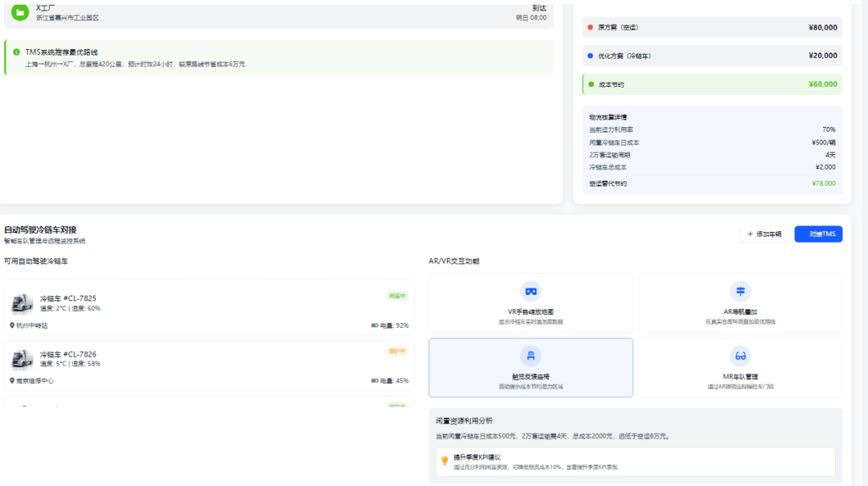Click the haptic seat icon in 触觉反馈座椅 card
This screenshot has height=486, width=868.
[x=530, y=356]
